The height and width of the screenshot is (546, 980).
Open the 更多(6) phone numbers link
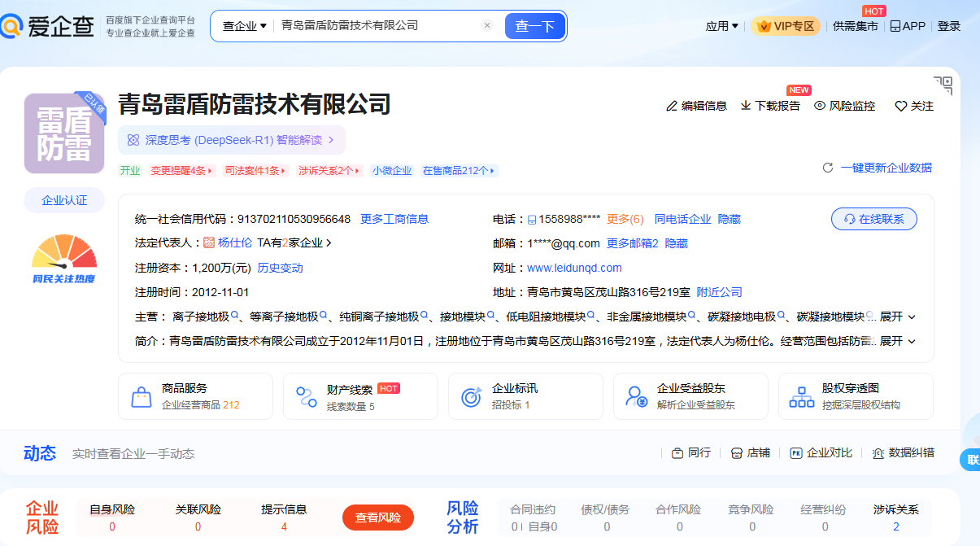coord(625,219)
